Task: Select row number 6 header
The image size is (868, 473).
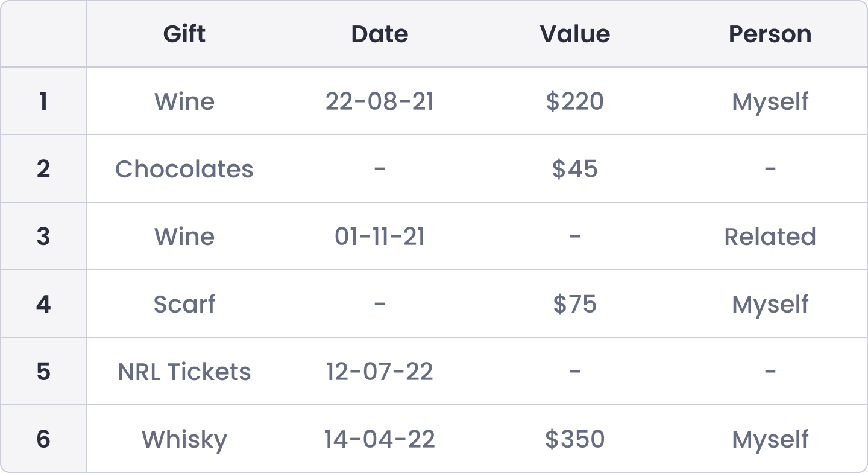Action: pyautogui.click(x=43, y=439)
